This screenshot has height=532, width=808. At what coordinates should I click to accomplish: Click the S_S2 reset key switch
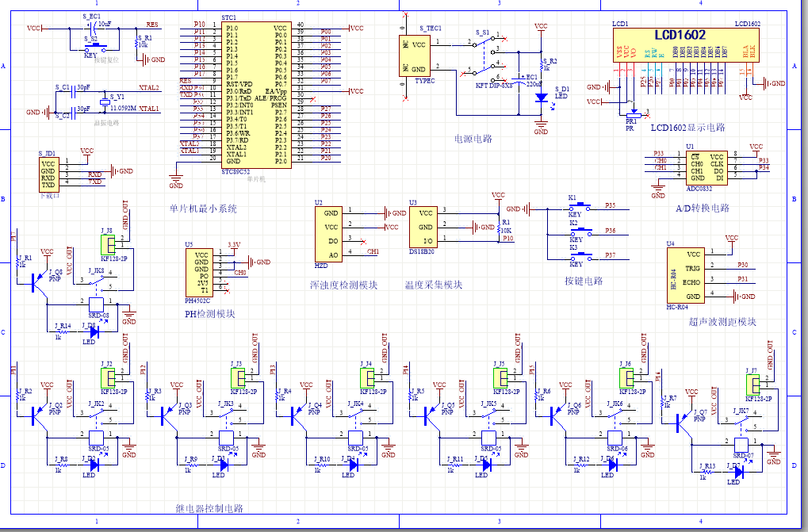(x=94, y=48)
